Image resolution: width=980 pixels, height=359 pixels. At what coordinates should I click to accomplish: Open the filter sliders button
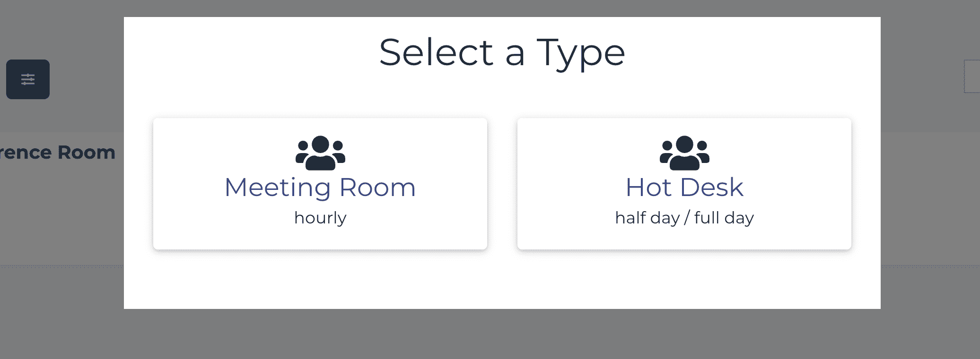28,79
